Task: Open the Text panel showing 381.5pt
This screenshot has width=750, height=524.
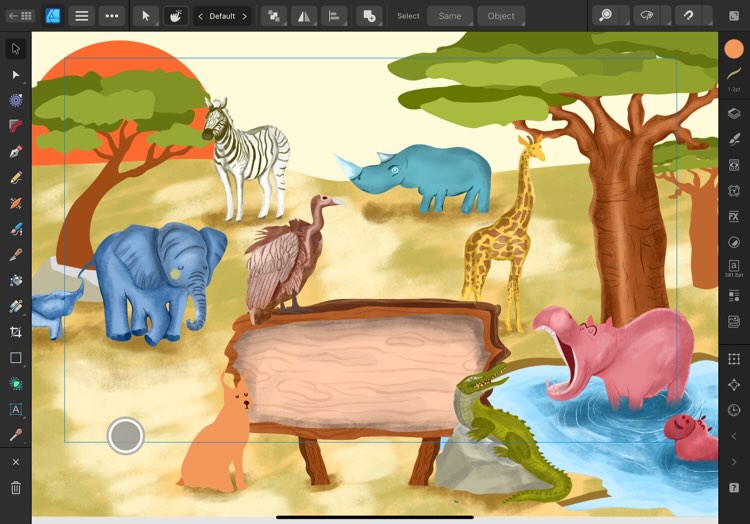Action: tap(734, 269)
